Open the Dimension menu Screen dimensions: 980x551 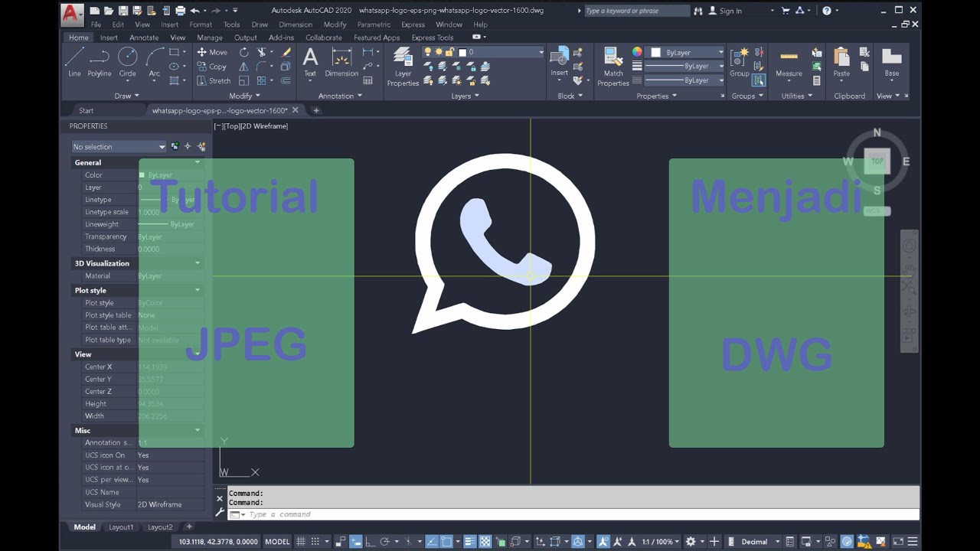coord(295,24)
